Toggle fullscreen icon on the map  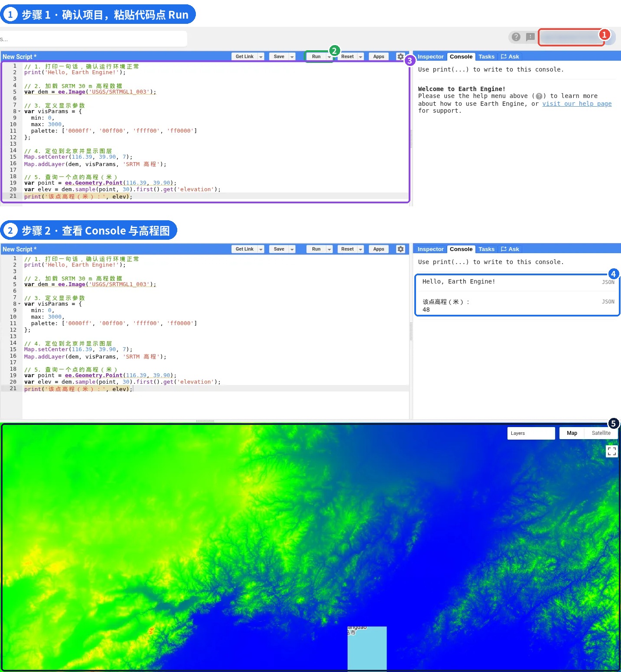[611, 451]
